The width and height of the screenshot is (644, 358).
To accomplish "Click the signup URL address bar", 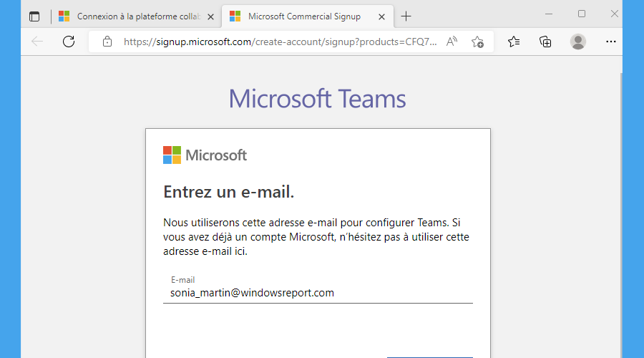I will tap(280, 42).
